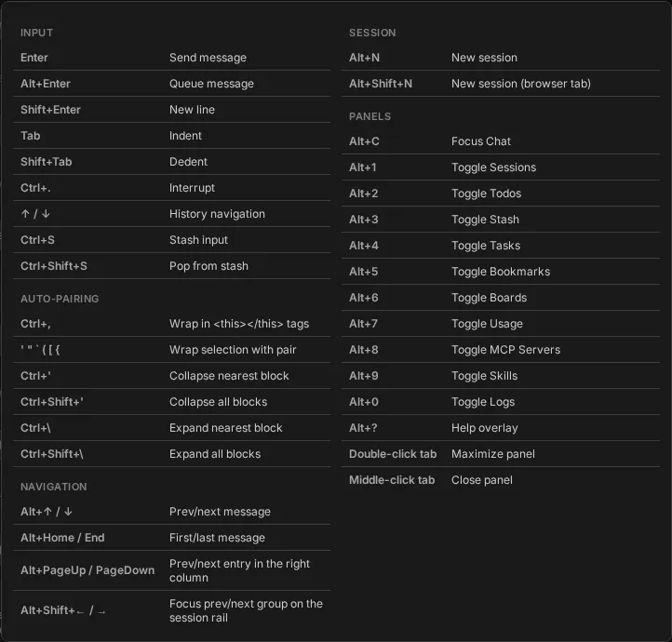The image size is (672, 642).
Task: Select the 'Send message' description text
Action: (x=208, y=58)
